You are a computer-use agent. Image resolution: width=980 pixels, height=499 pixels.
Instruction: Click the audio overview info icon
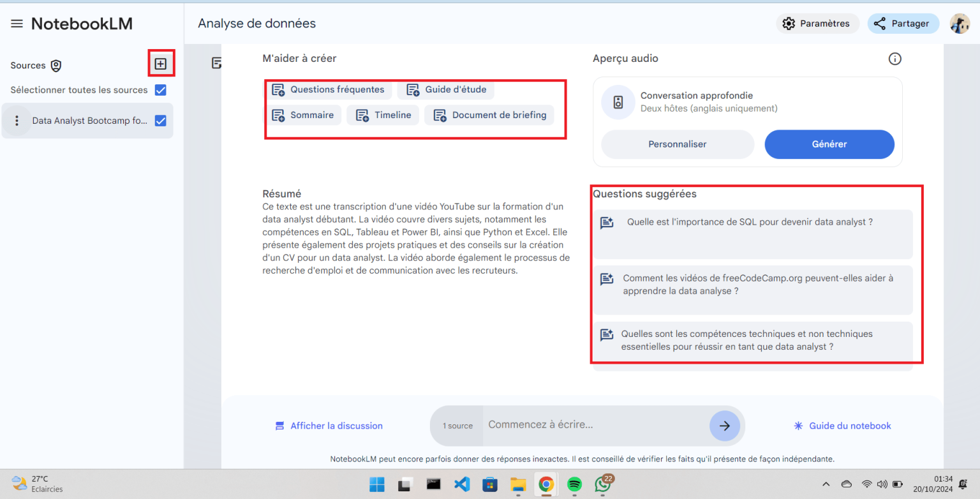click(895, 58)
